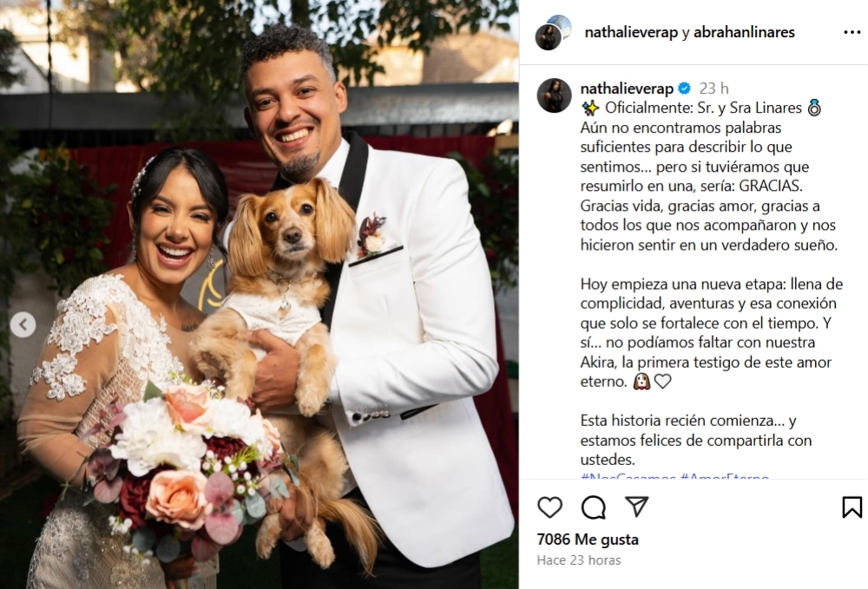Go to previous photo with left arrow
868x589 pixels.
[x=23, y=325]
